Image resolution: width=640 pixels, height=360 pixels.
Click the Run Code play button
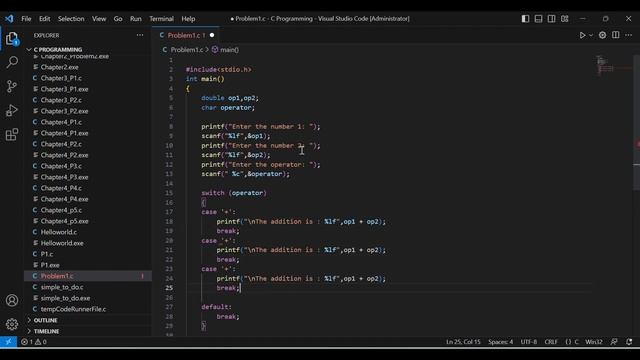click(x=582, y=36)
